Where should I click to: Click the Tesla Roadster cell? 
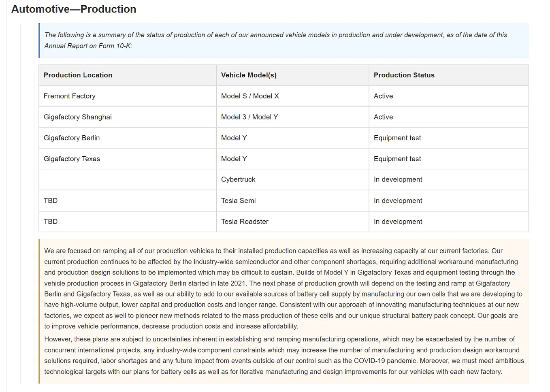point(245,222)
